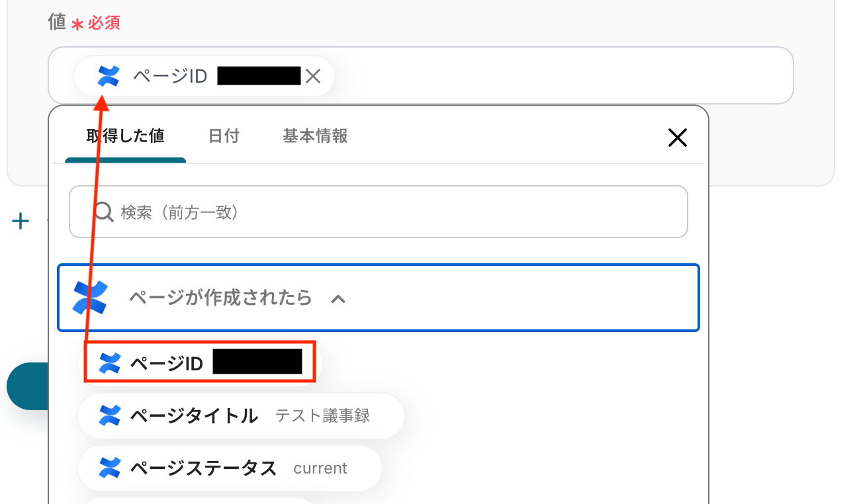The image size is (859, 504).
Task: Click the Confluence icon next to ページステータス
Action: tap(110, 468)
